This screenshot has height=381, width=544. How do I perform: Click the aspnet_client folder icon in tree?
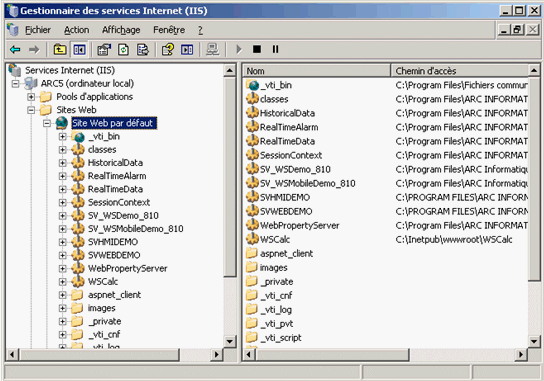tap(77, 295)
